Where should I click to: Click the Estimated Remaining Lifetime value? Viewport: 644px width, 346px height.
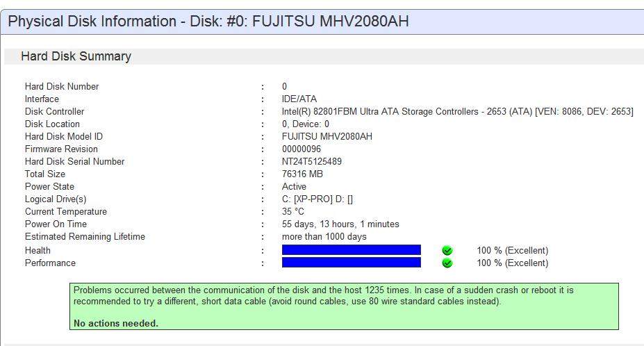(324, 237)
